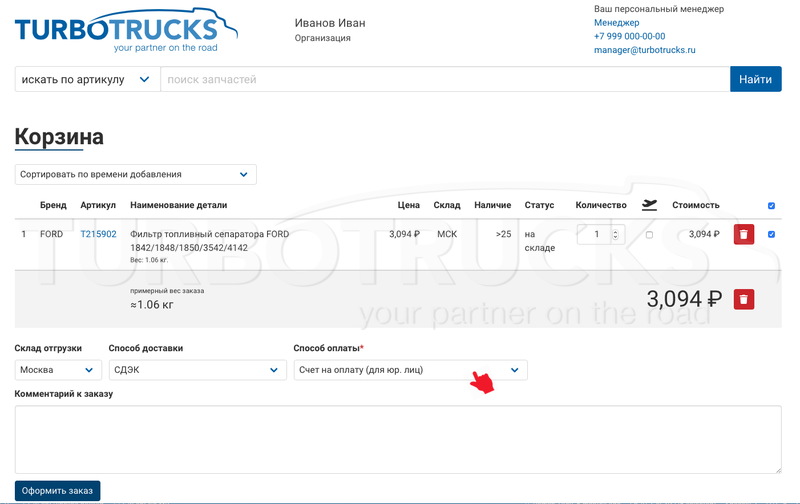Click the phone number +7 999 000-00-00

(630, 36)
